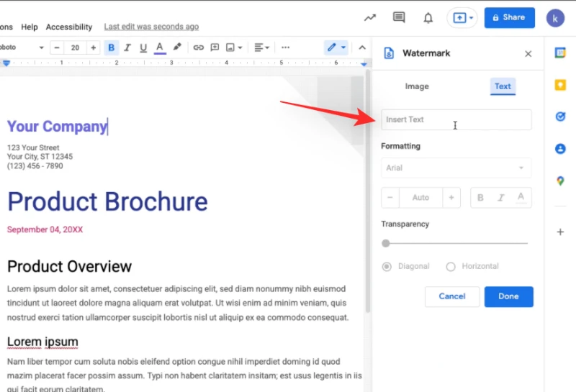Screen dimensions: 576x392
Task: Open the watermark text color option
Action: pos(521,198)
